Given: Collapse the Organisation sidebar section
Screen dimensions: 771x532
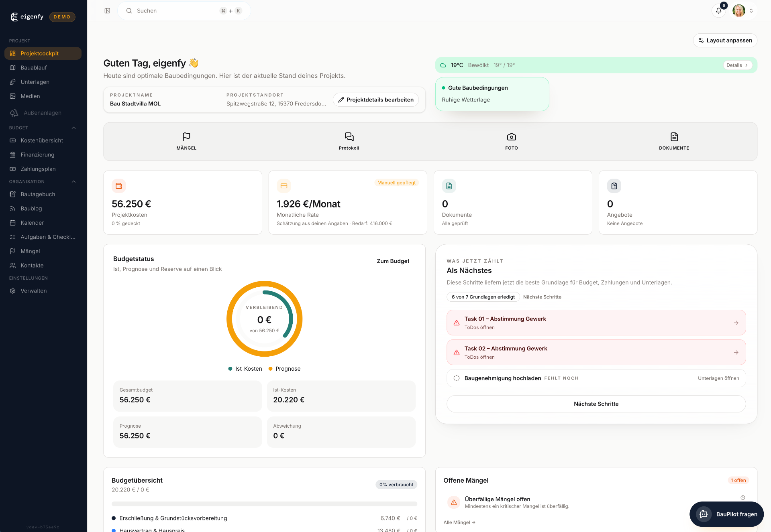Looking at the screenshot, I should pos(73,182).
